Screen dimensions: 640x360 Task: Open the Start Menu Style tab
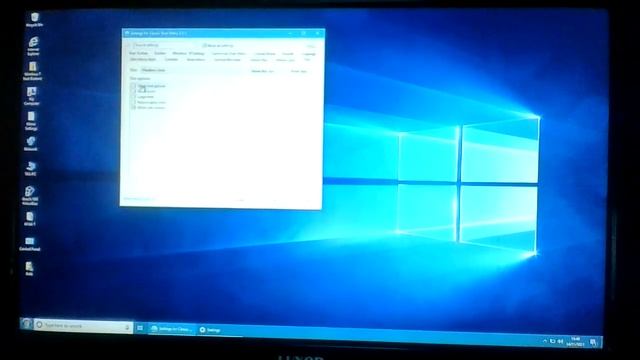143,60
